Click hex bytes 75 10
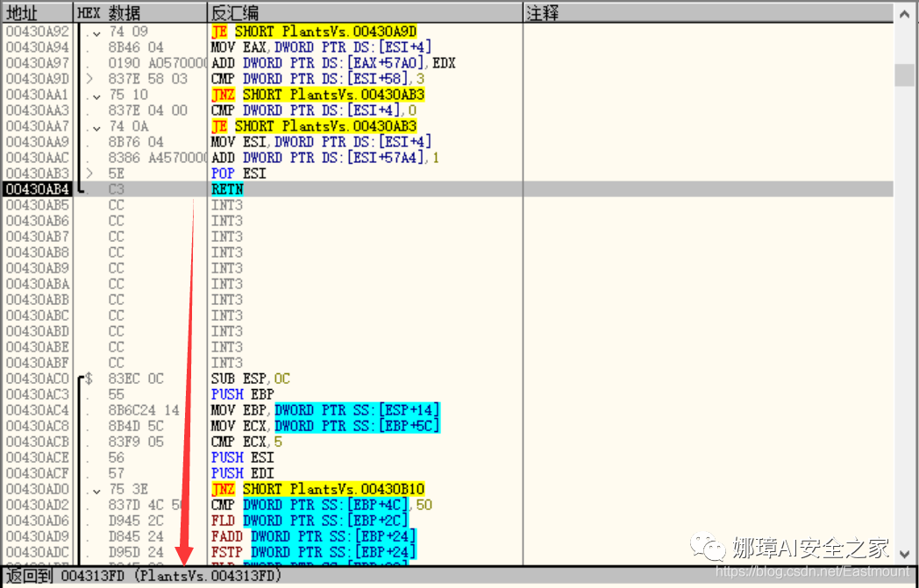 (x=128, y=95)
